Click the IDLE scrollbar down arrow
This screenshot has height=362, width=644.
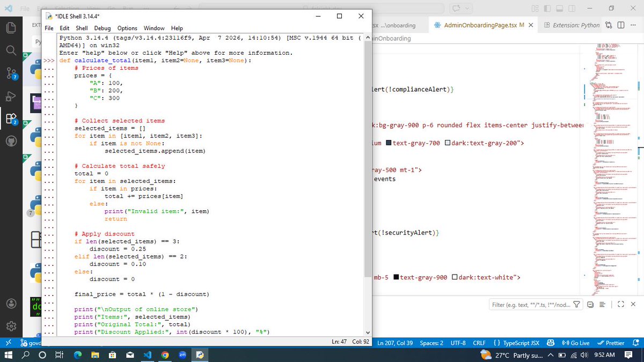(368, 332)
